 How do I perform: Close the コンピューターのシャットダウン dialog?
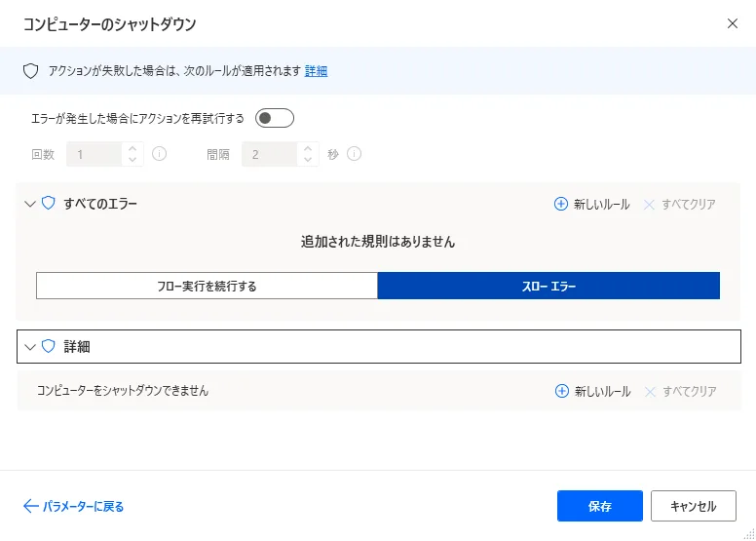click(733, 23)
